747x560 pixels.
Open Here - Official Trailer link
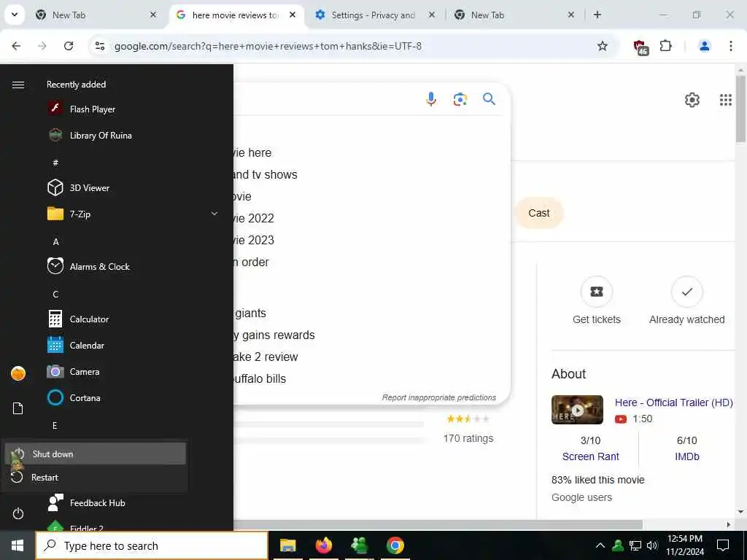click(x=673, y=402)
